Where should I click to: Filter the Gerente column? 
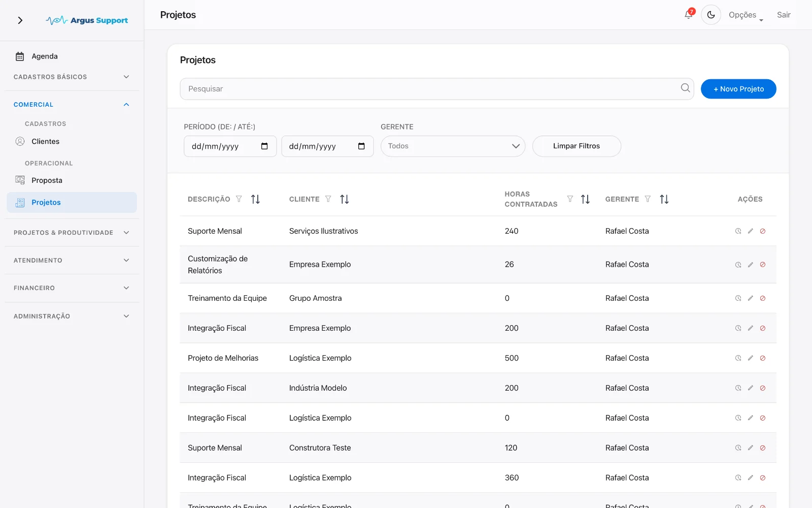pos(648,199)
